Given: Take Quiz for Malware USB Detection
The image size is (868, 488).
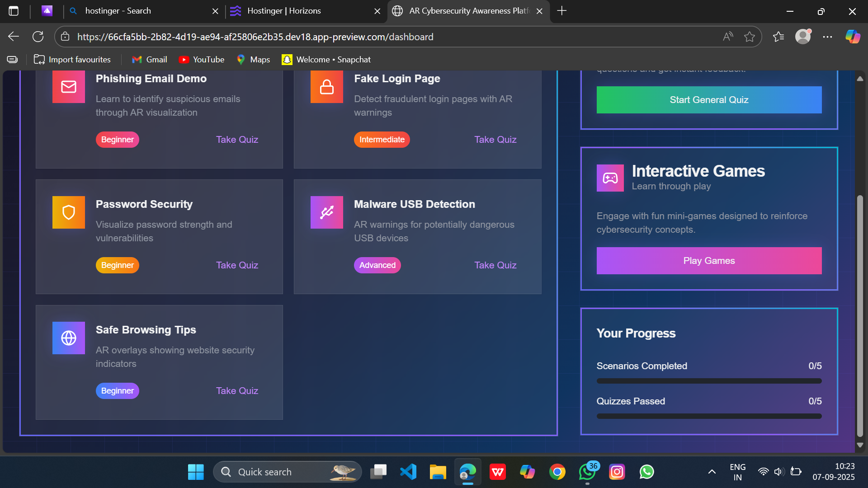Looking at the screenshot, I should tap(495, 265).
